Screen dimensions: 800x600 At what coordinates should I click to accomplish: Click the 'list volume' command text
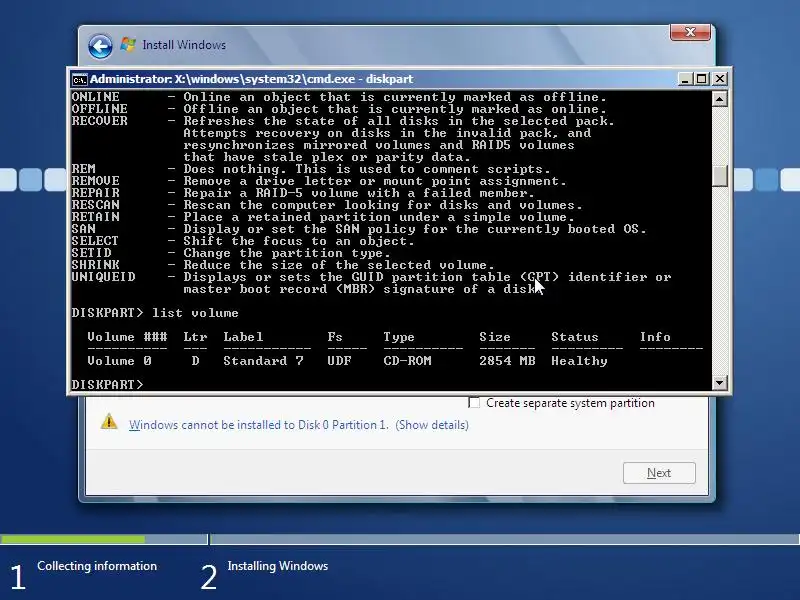tap(195, 313)
